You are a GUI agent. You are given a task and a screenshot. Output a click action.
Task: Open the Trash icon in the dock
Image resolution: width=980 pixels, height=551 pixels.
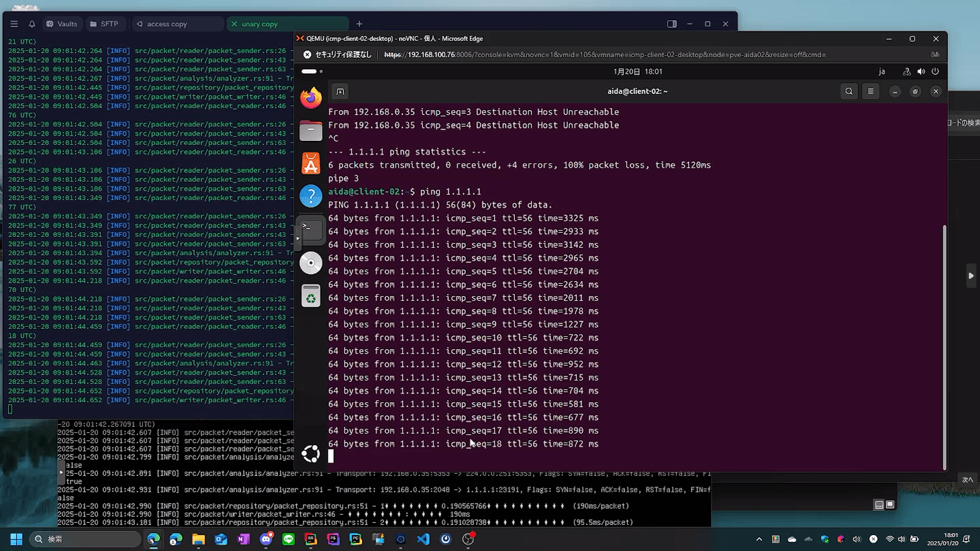[310, 296]
